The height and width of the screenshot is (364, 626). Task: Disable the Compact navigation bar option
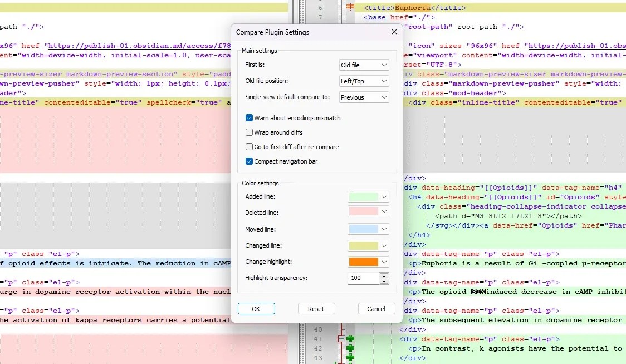point(250,161)
